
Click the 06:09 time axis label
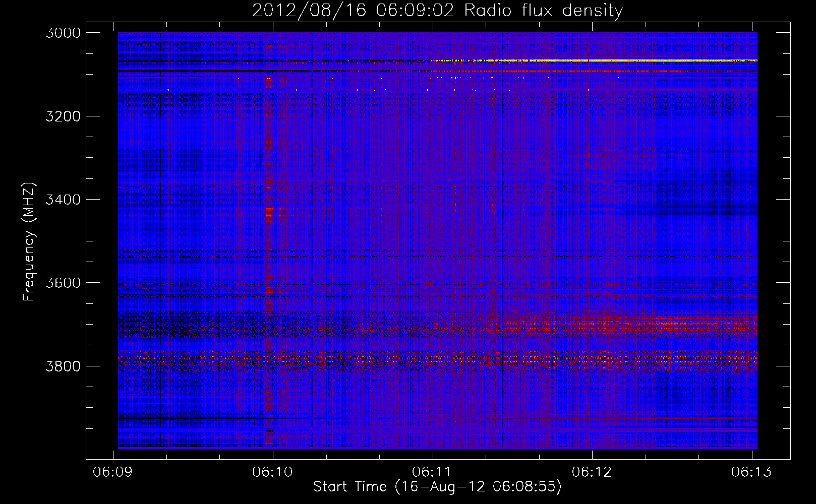113,472
